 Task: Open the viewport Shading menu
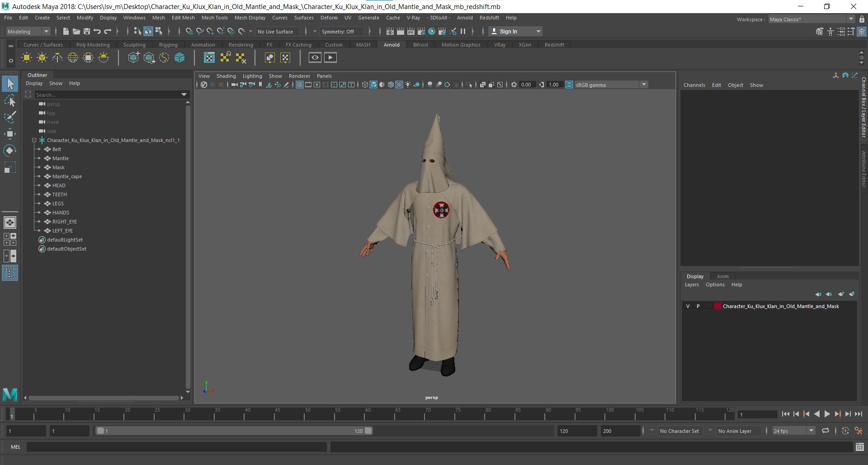tap(226, 76)
